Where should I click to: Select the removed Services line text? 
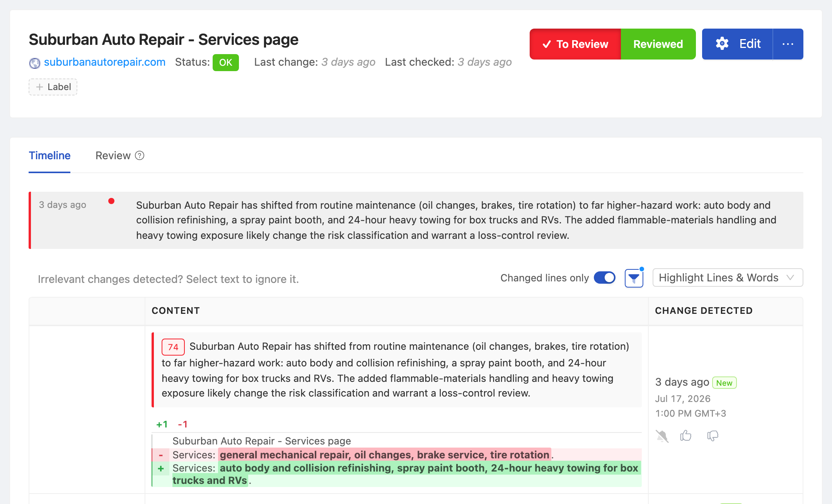point(363,455)
